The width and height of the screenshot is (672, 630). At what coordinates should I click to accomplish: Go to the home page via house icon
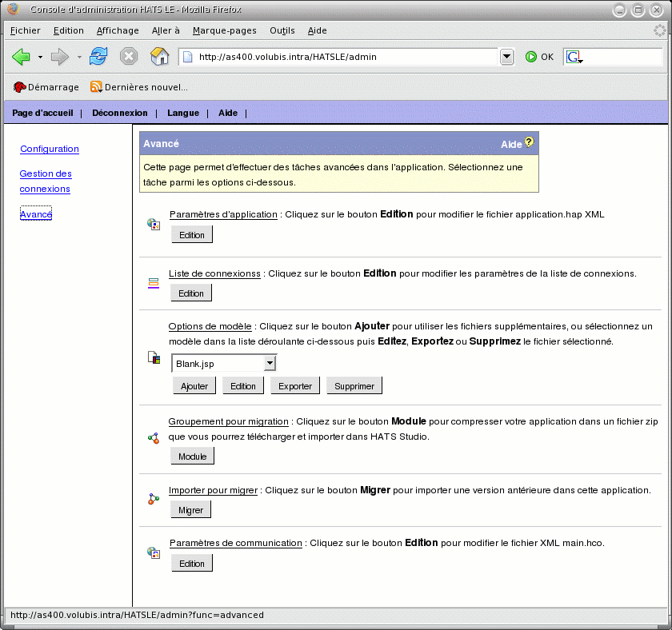(159, 56)
